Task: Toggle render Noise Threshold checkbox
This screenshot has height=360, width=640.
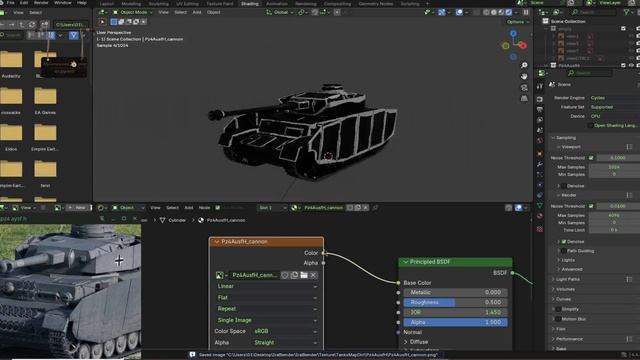Action: click(591, 206)
